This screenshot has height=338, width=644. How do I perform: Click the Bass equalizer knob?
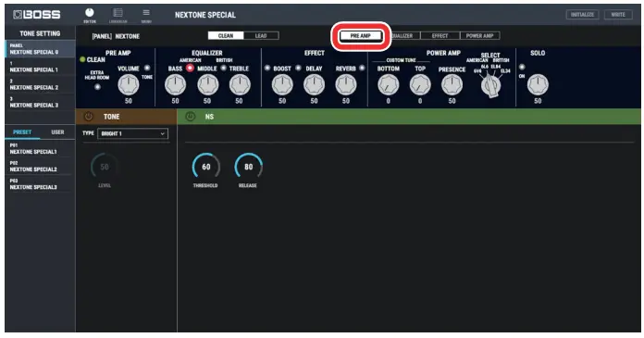coord(176,84)
